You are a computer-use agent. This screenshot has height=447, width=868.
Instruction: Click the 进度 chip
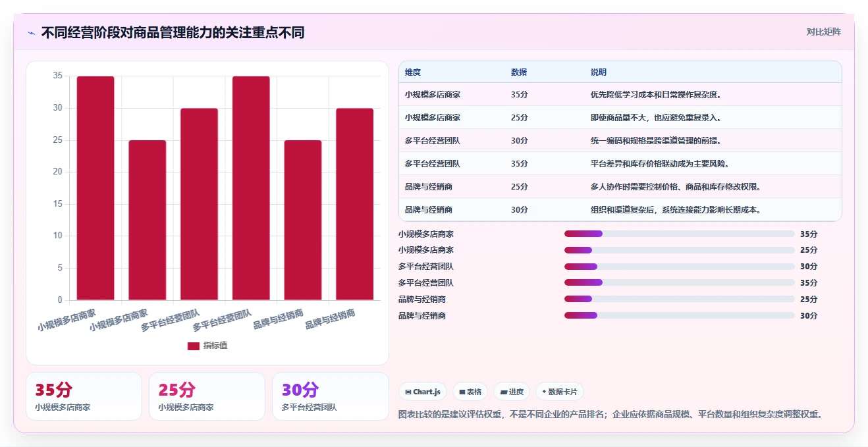[x=512, y=392]
